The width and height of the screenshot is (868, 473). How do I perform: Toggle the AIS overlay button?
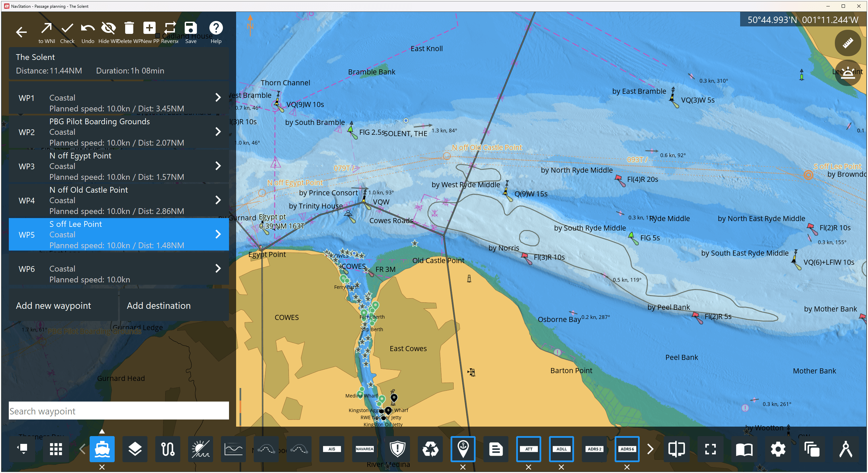tap(332, 449)
